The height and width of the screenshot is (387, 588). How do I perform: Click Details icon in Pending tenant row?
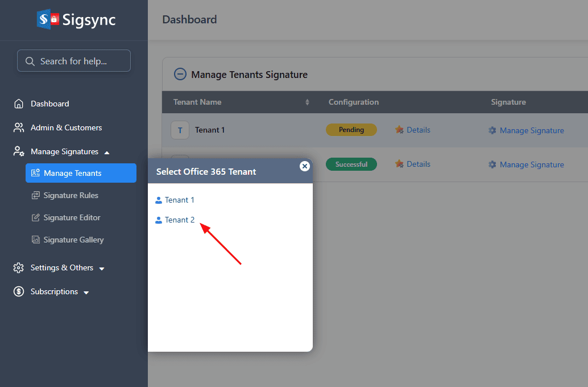399,130
